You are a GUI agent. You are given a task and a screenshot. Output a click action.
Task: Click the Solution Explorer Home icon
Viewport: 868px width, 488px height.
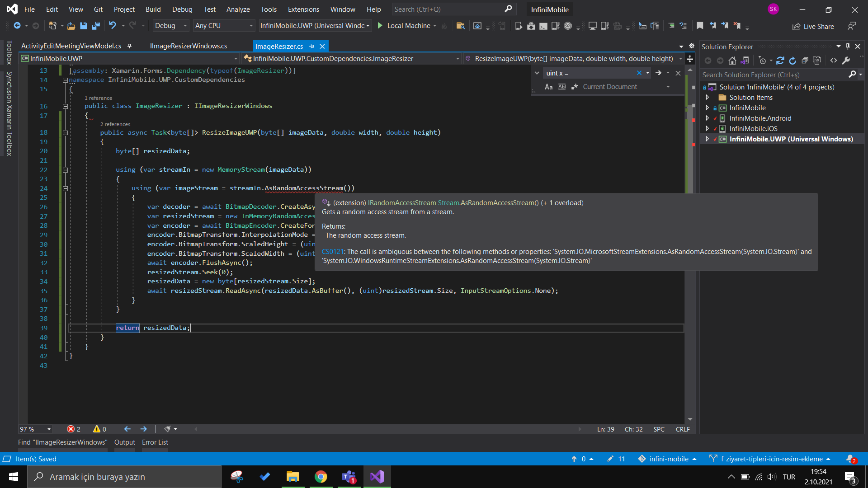tap(732, 61)
